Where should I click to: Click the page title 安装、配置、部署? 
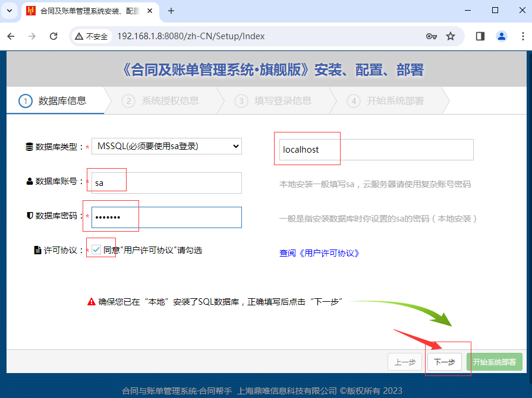tap(369, 70)
